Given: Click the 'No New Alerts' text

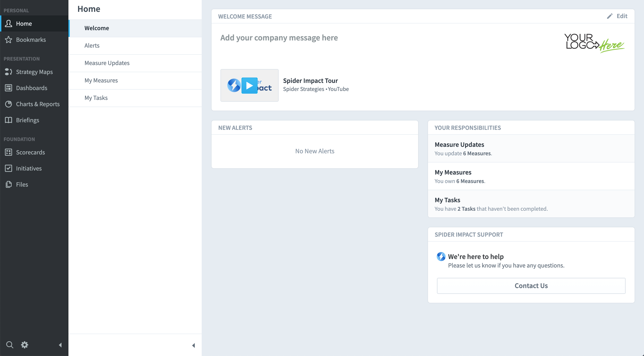Looking at the screenshot, I should click(315, 151).
